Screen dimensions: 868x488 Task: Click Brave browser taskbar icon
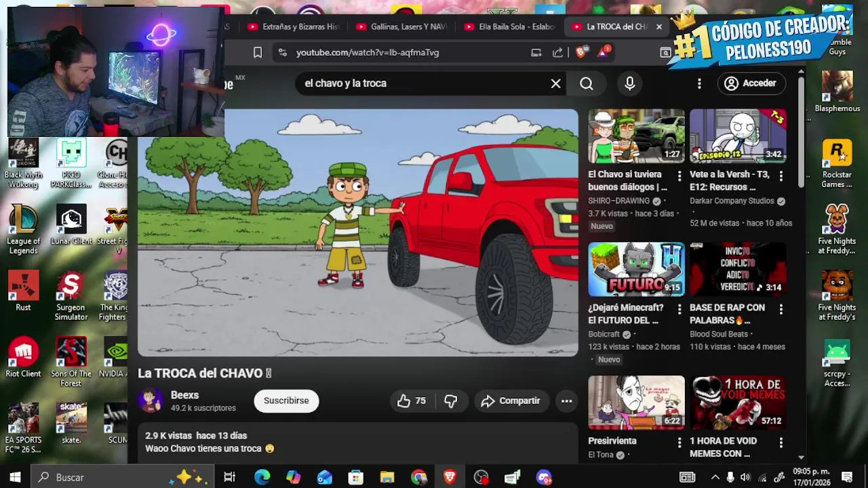coord(450,477)
